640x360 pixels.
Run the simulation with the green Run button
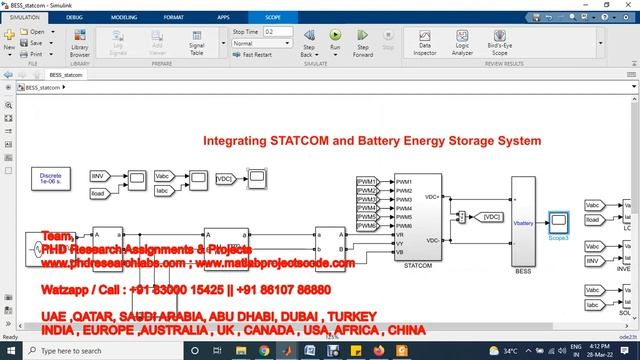click(335, 36)
